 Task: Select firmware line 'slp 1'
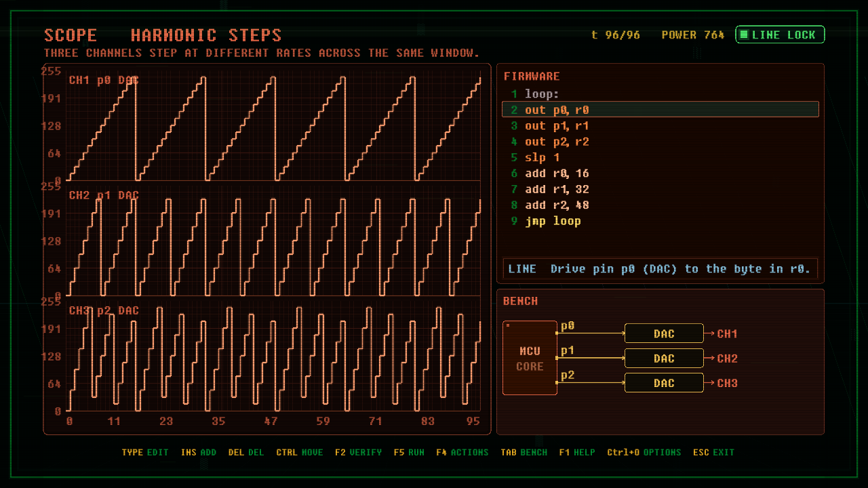point(660,157)
